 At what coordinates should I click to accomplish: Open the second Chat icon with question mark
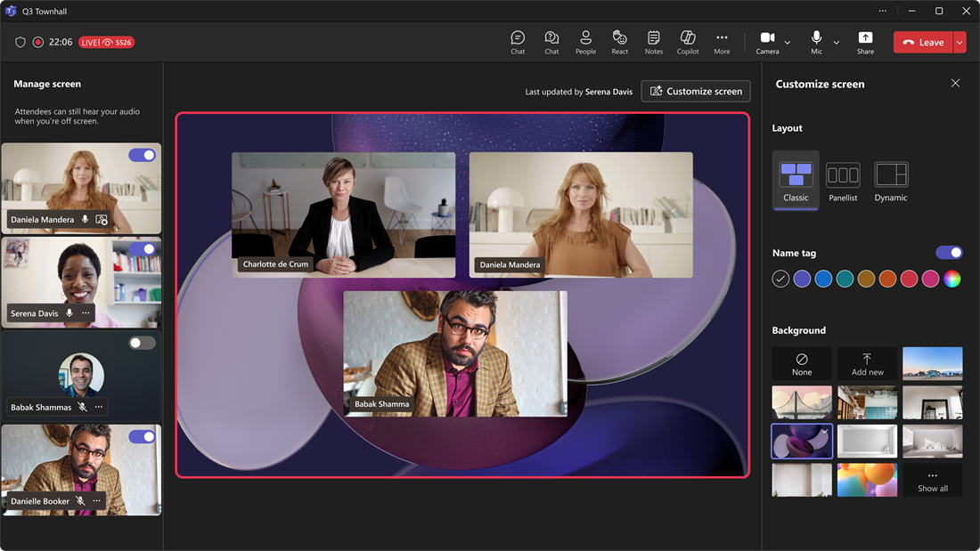point(551,42)
